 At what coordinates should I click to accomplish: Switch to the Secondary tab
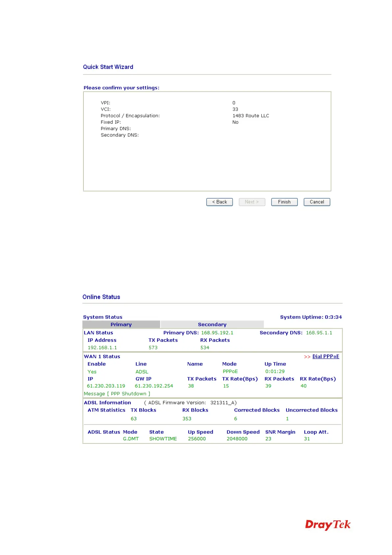[212, 324]
